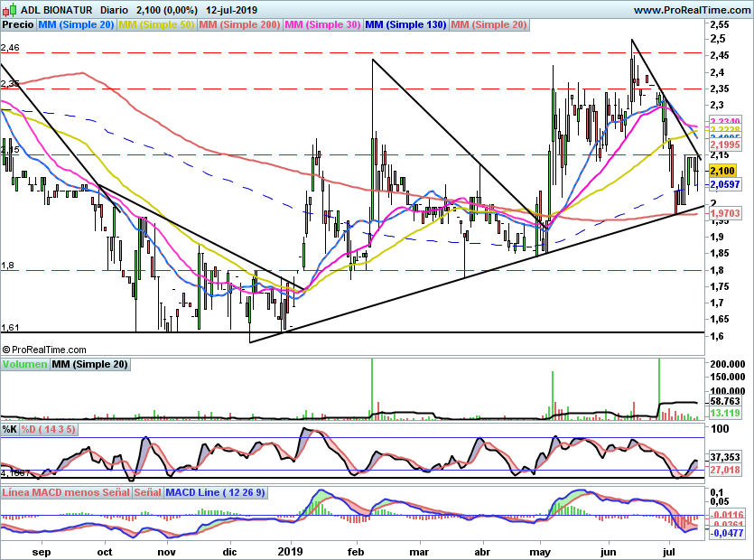This screenshot has width=754, height=560.
Task: Click the magenta MM (Simple 30) label
Action: coord(323,24)
